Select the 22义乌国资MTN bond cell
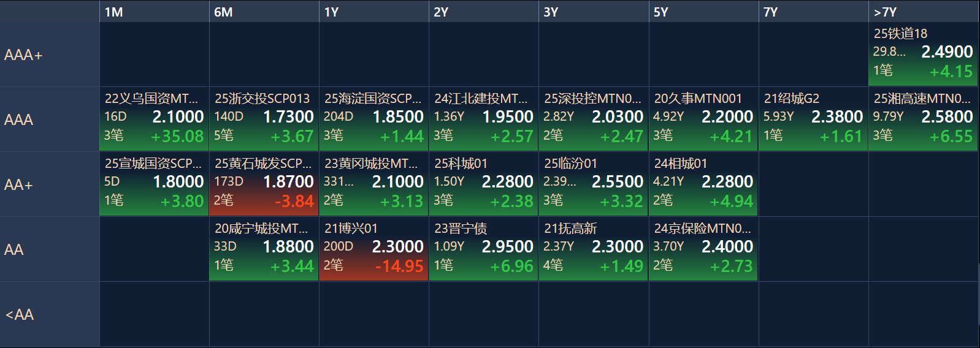Image resolution: width=980 pixels, height=348 pixels. click(x=154, y=119)
